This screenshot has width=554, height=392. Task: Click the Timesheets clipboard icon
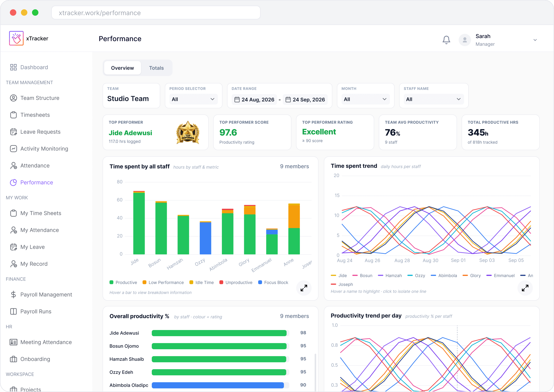13,115
